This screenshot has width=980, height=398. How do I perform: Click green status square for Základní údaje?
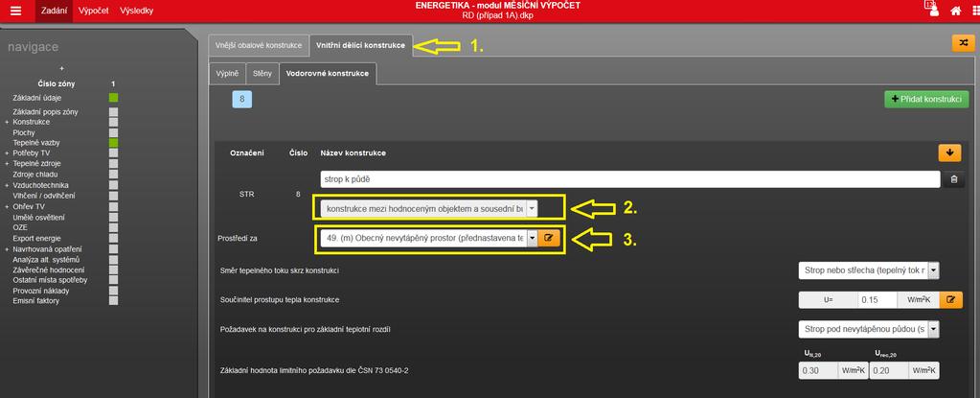click(x=113, y=98)
